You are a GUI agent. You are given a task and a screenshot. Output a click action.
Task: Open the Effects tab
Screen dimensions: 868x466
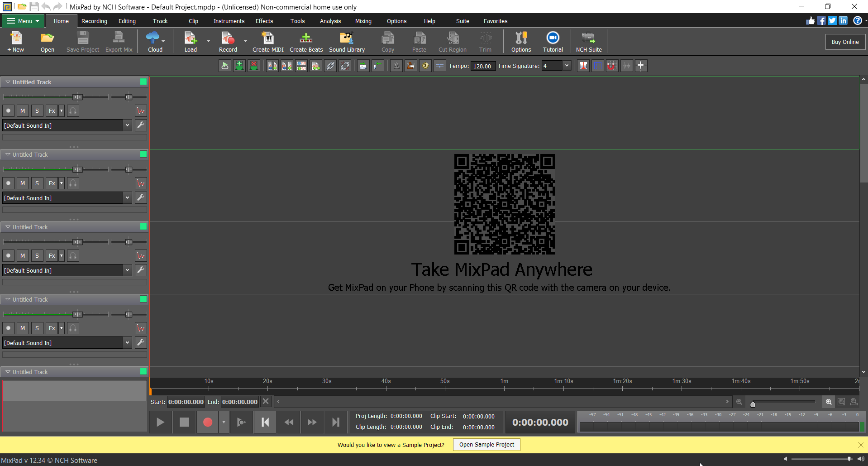(x=264, y=21)
